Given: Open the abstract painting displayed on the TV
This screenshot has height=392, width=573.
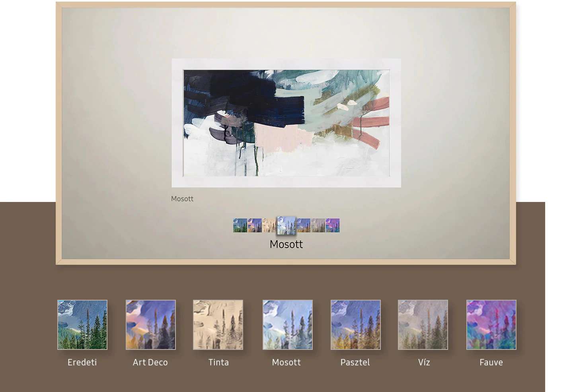Looking at the screenshot, I should 286,123.
